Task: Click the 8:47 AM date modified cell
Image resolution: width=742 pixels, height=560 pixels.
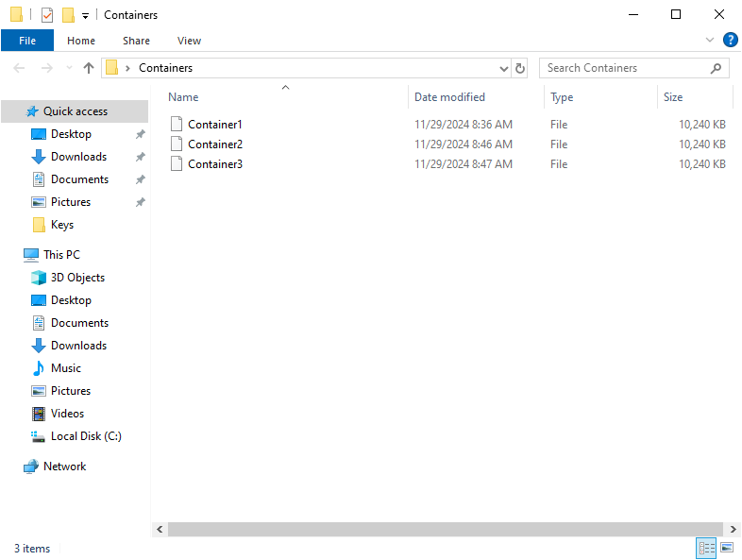Action: click(464, 164)
